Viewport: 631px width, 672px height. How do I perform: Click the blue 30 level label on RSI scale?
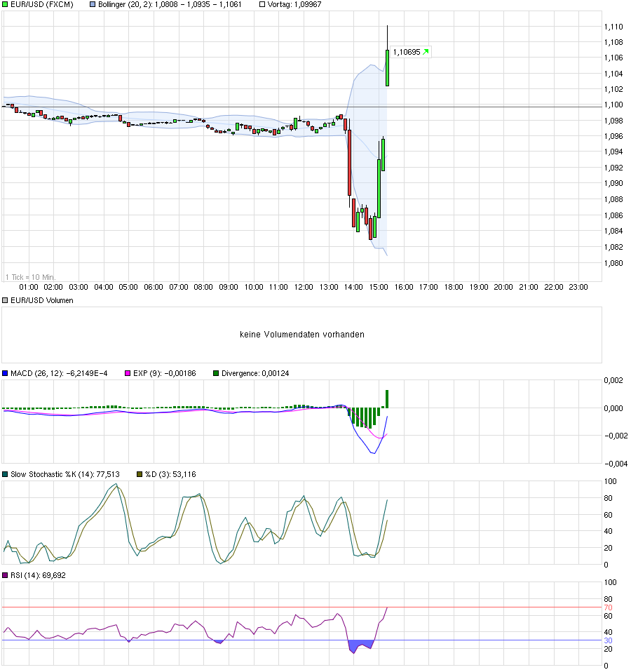609,640
